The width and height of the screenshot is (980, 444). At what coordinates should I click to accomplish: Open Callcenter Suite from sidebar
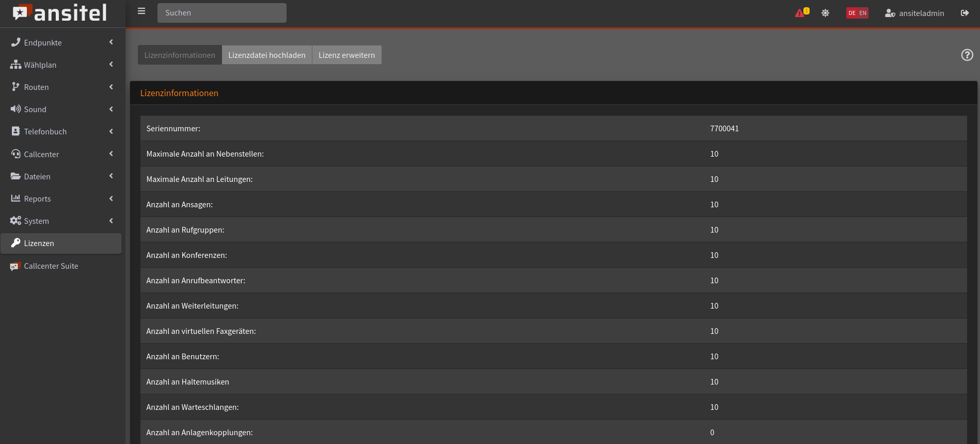[x=51, y=266]
